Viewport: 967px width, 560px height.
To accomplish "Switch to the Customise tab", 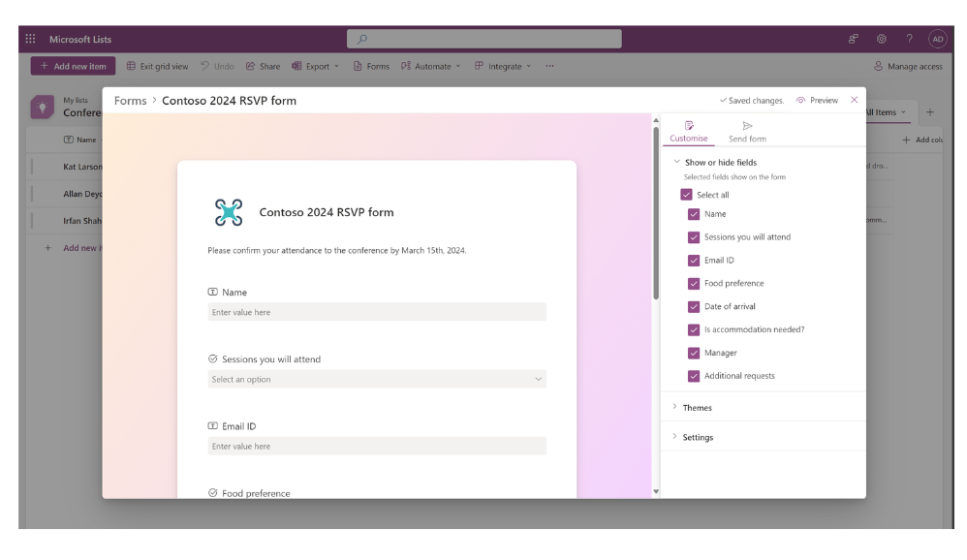I will (689, 132).
